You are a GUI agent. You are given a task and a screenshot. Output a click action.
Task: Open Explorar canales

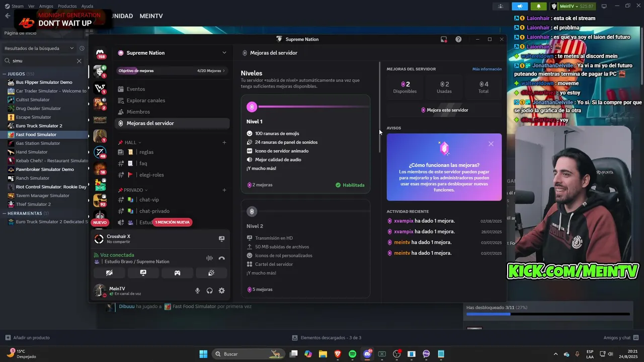[x=172, y=101]
